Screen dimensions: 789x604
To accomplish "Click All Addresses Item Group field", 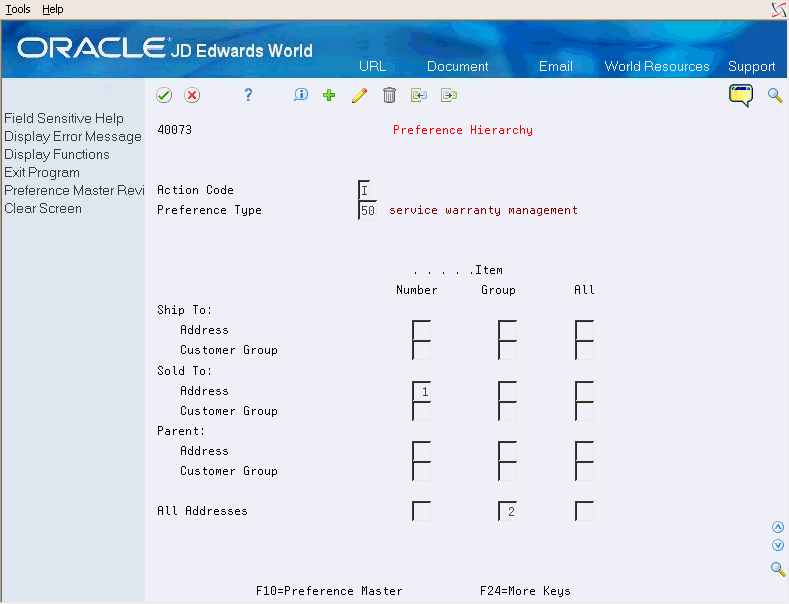I will coord(507,511).
